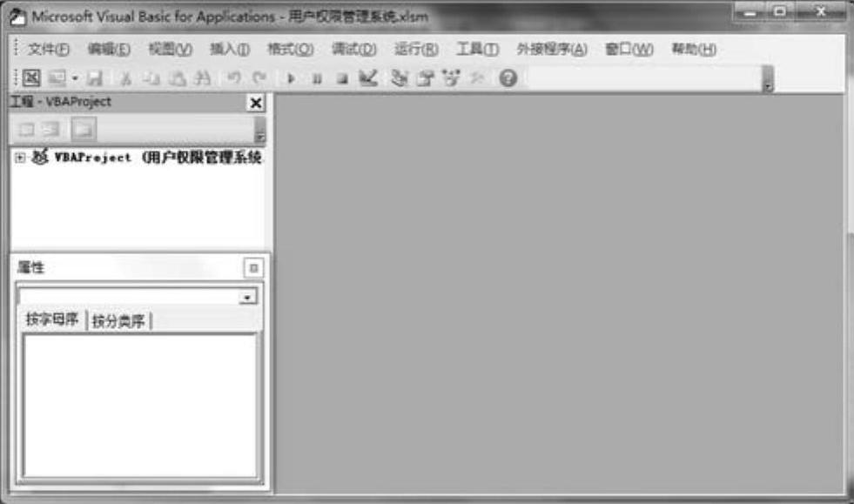Click the VBAProject node icon
The width and height of the screenshot is (854, 504).
(x=40, y=157)
